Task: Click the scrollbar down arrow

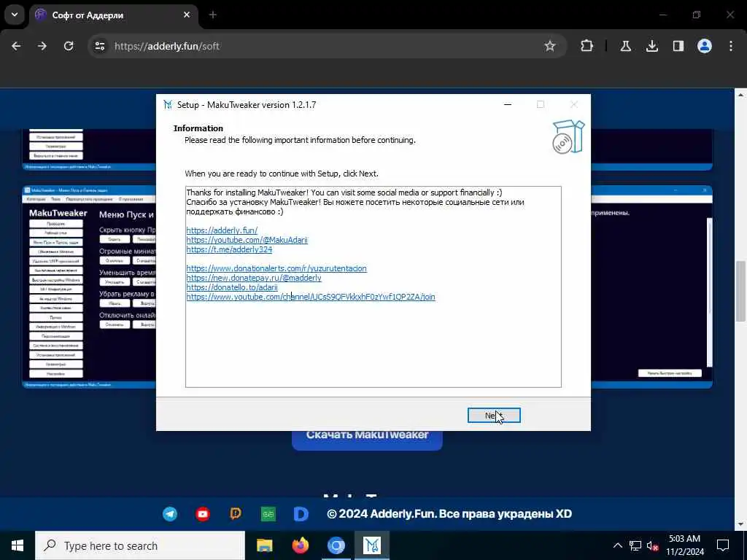Action: pos(741,524)
